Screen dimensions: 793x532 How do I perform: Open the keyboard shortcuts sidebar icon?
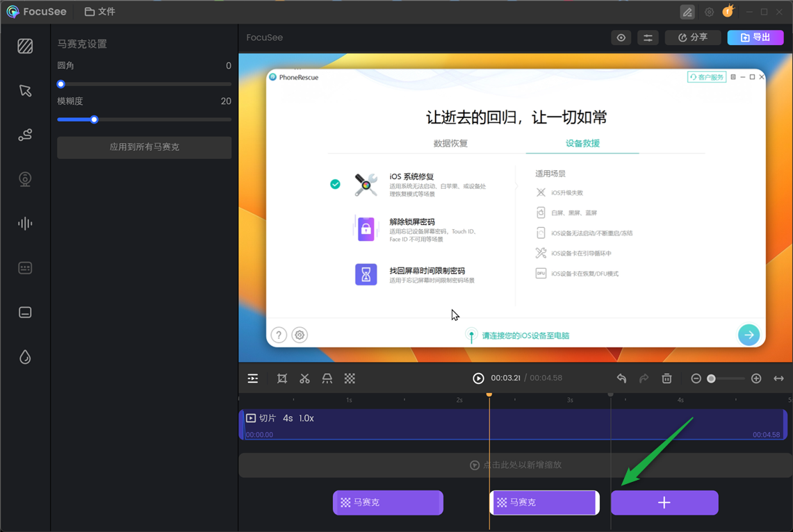[25, 268]
